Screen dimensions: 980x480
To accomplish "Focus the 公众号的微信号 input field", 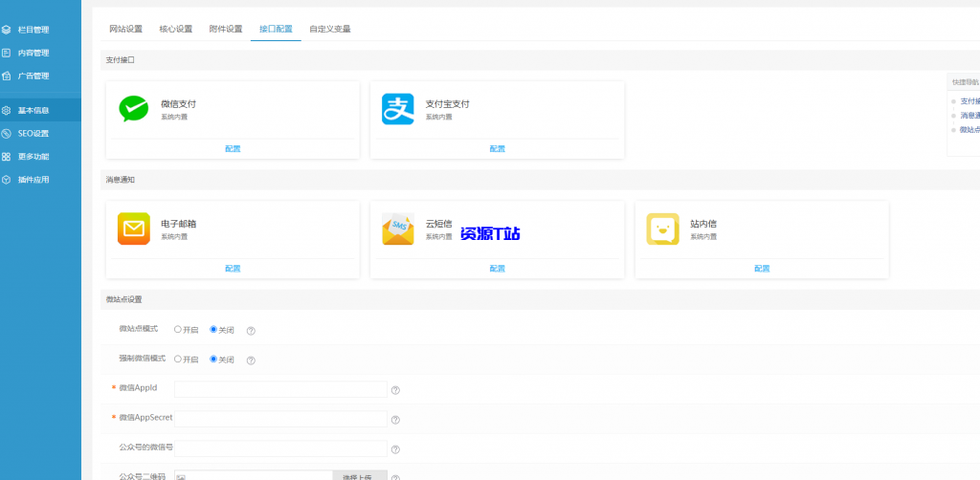I will tap(280, 448).
